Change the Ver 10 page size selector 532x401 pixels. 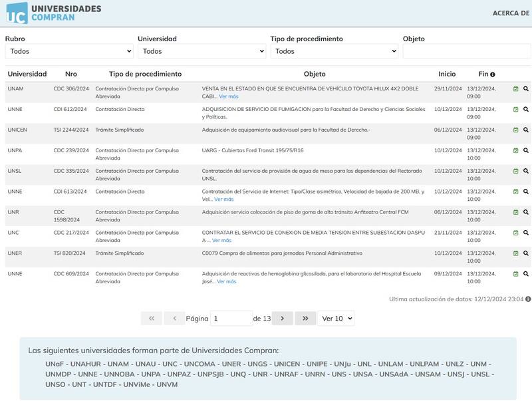pos(336,319)
